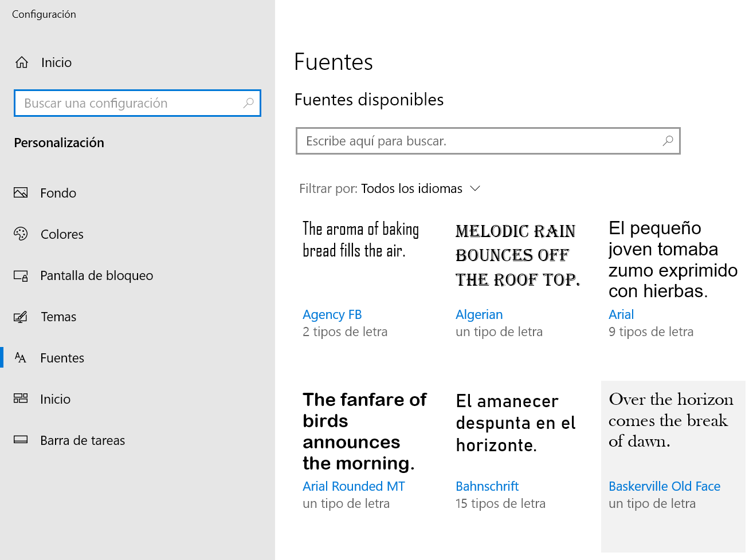Viewport: 753px width, 560px height.
Task: Click 'un tipo de letra' under Algerian
Action: coord(499,332)
